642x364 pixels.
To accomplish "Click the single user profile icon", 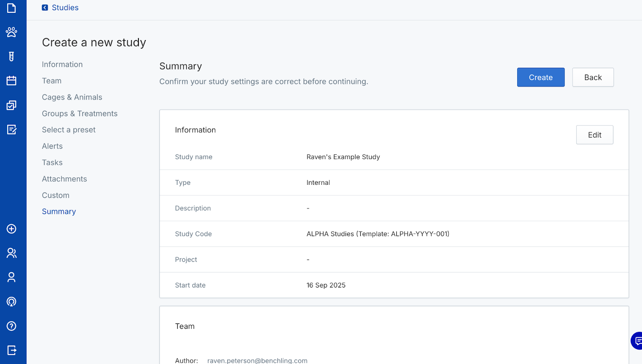I will point(11,277).
